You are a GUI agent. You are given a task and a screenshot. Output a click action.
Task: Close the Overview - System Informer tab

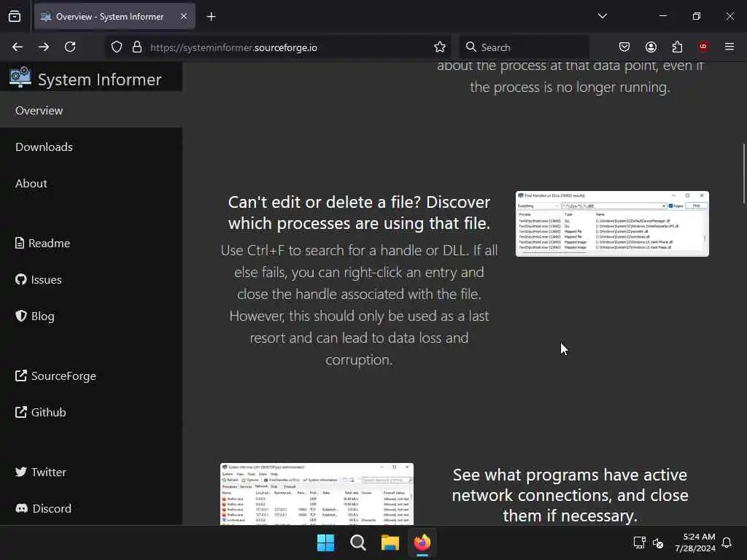[184, 17]
